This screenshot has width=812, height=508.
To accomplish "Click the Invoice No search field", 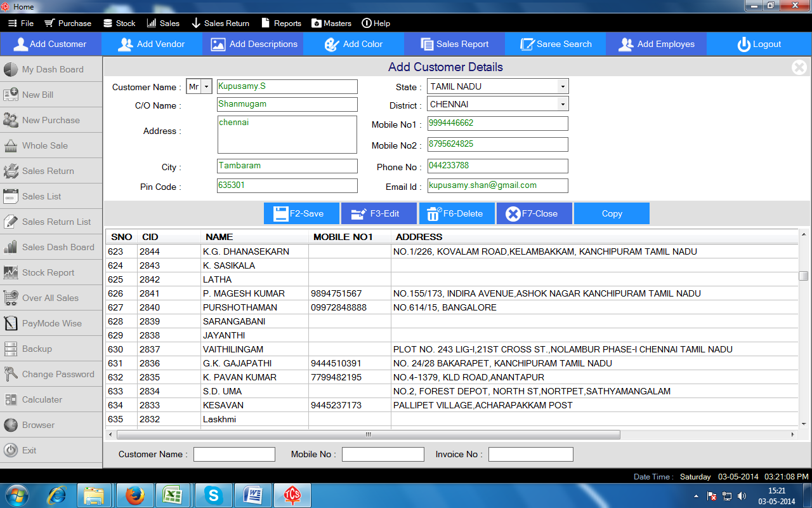I will (530, 454).
